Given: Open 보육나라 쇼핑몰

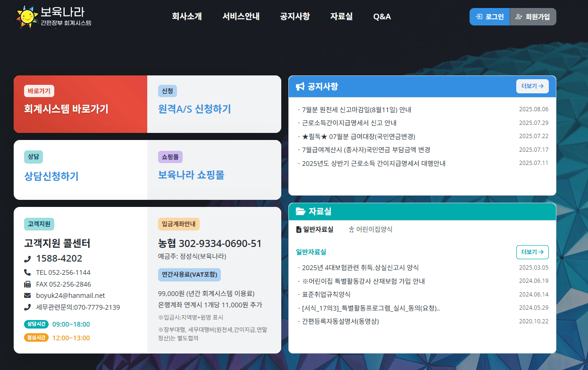Looking at the screenshot, I should (x=190, y=174).
